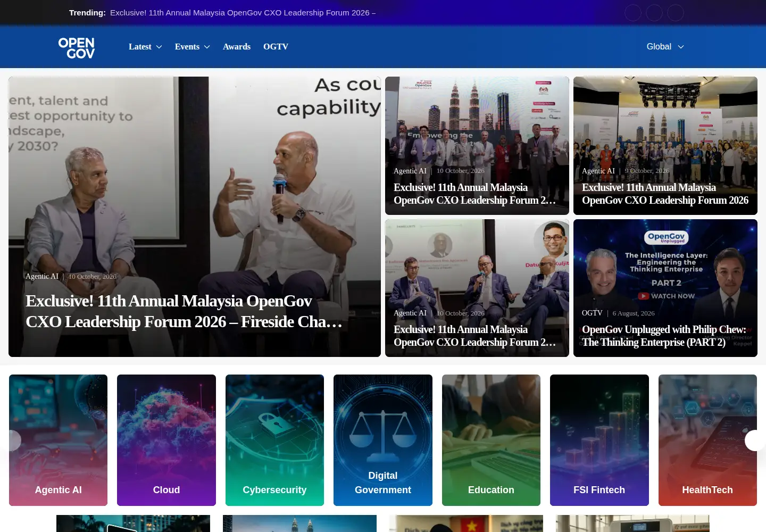The width and height of the screenshot is (766, 532).
Task: Click the OpenGov logo
Action: click(77, 47)
